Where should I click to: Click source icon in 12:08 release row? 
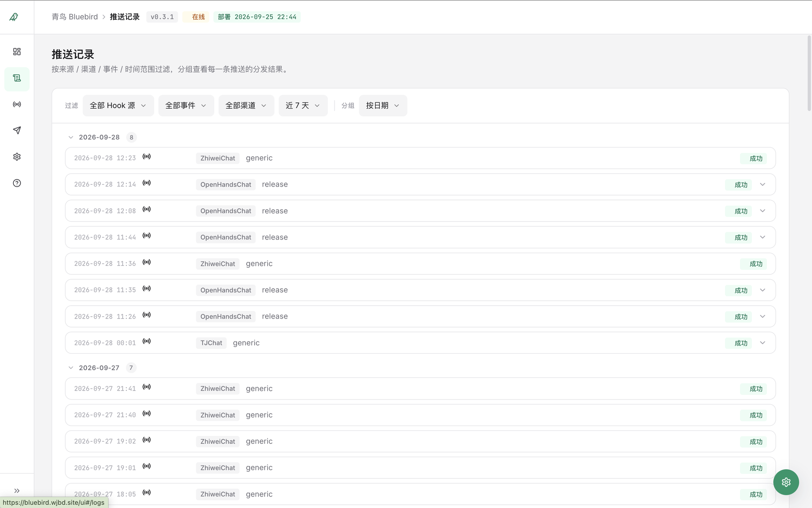[x=147, y=209]
